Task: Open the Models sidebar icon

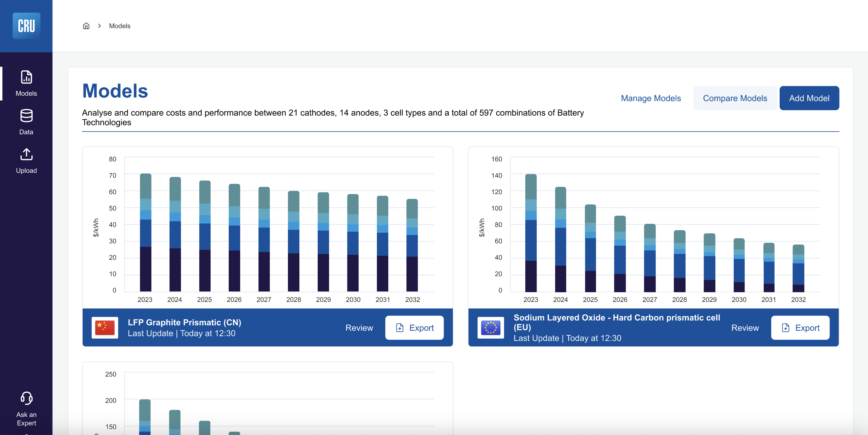Action: 26,77
